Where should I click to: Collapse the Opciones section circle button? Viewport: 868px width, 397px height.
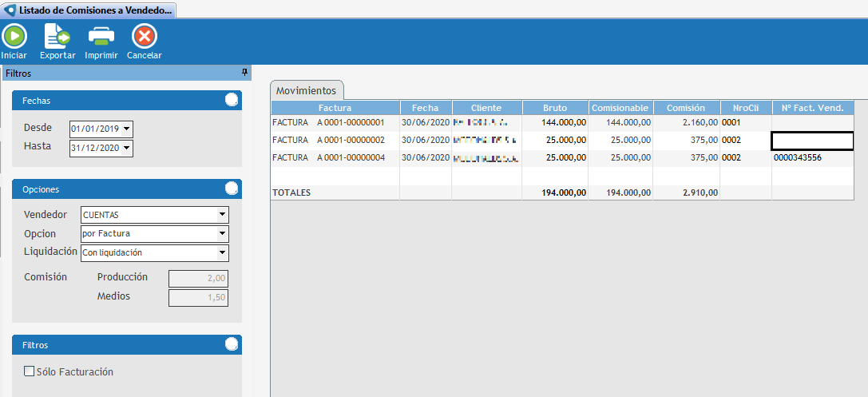click(x=232, y=189)
